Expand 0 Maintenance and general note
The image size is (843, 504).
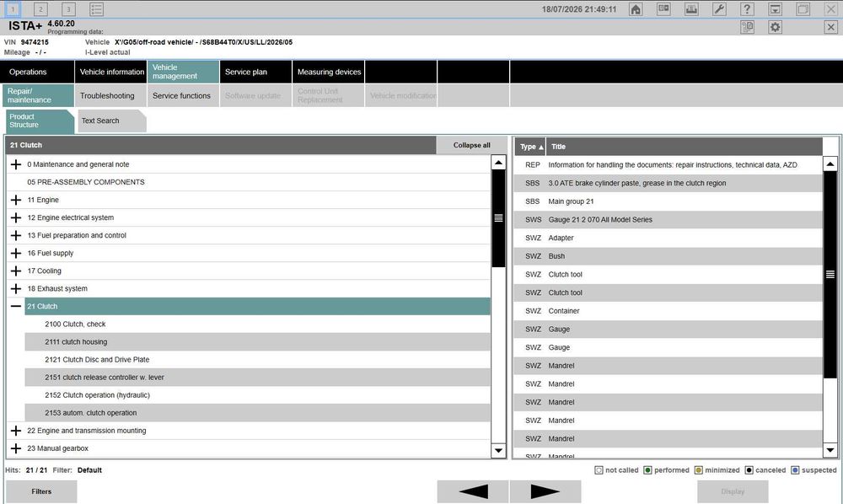coord(16,164)
